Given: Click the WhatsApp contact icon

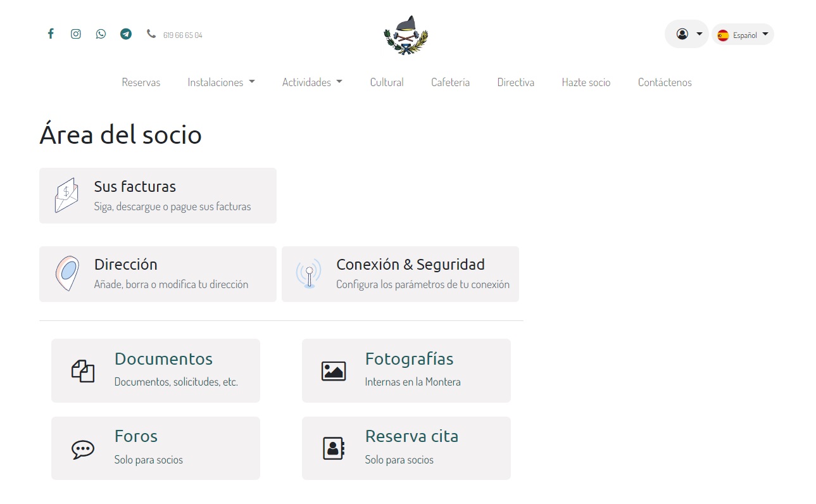Looking at the screenshot, I should coord(101,34).
